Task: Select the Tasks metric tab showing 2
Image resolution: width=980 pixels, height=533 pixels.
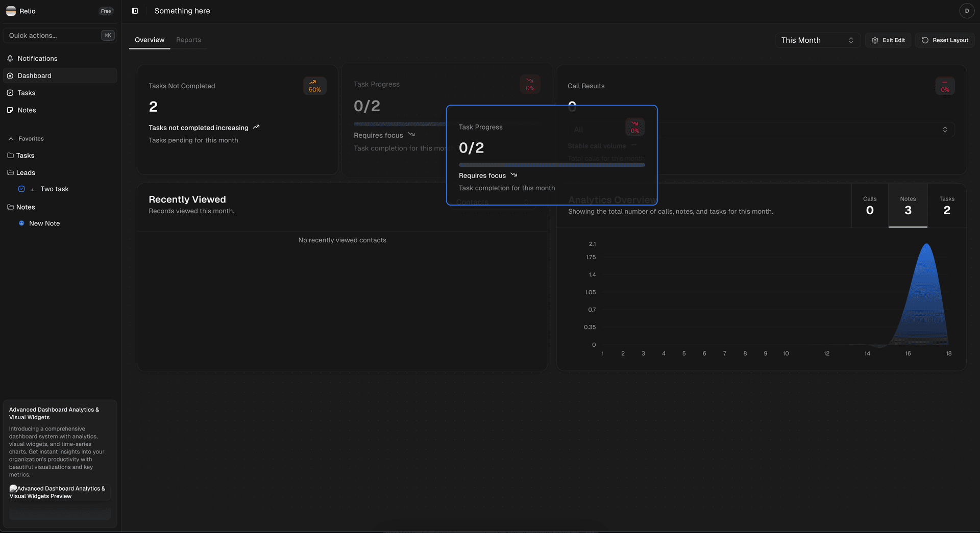Action: pyautogui.click(x=947, y=206)
